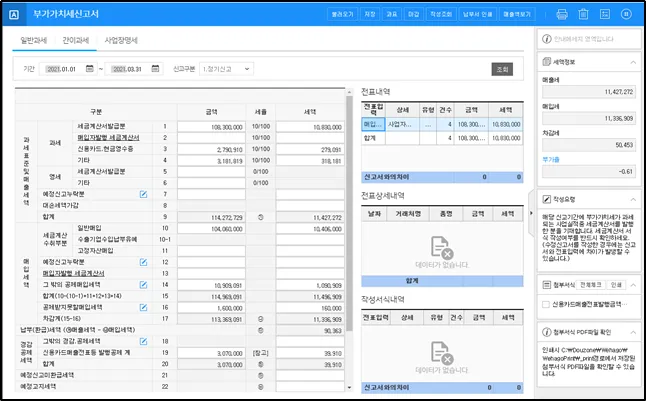Click the end date field 2021.03.31
Image resolution: width=646 pixels, height=401 pixels.
(x=134, y=69)
